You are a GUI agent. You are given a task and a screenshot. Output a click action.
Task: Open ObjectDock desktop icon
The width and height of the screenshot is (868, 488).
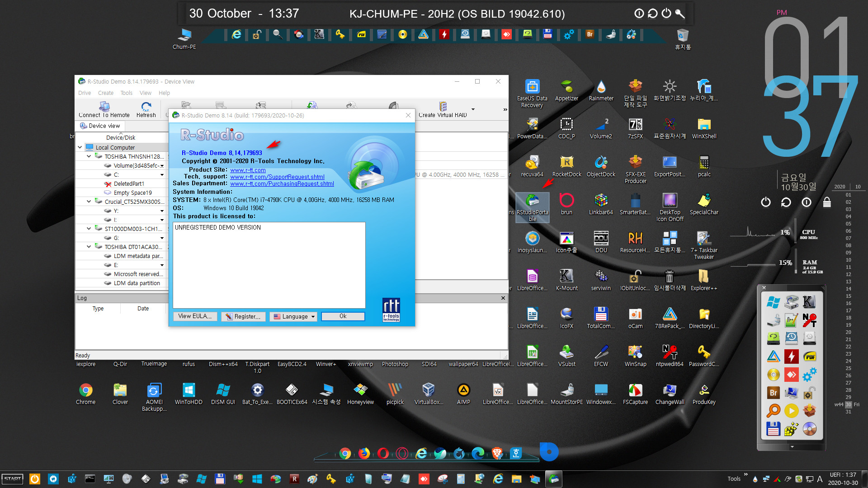point(601,166)
